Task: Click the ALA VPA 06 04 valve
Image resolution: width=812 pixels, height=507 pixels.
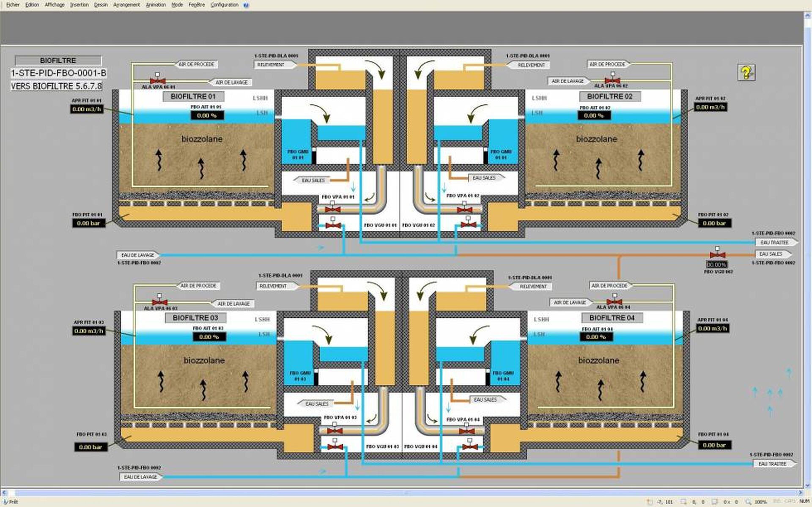Action: click(614, 301)
